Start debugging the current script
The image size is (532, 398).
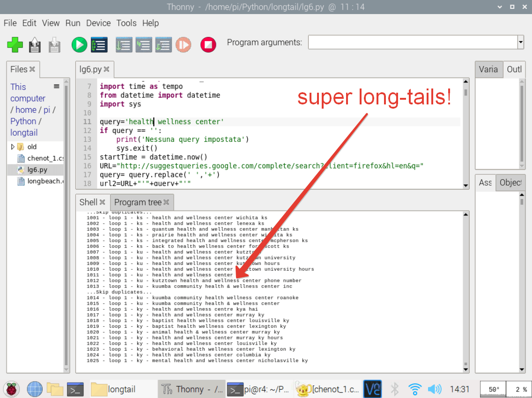(x=99, y=45)
